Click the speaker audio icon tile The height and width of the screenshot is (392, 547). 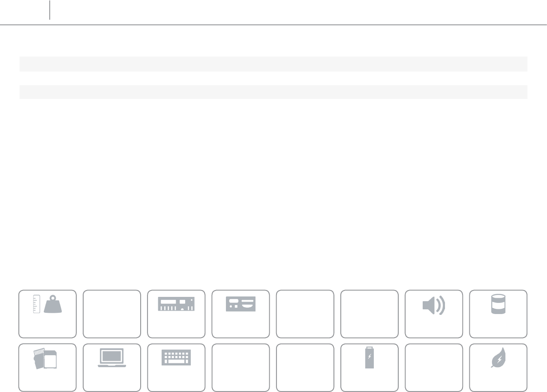tap(434, 314)
